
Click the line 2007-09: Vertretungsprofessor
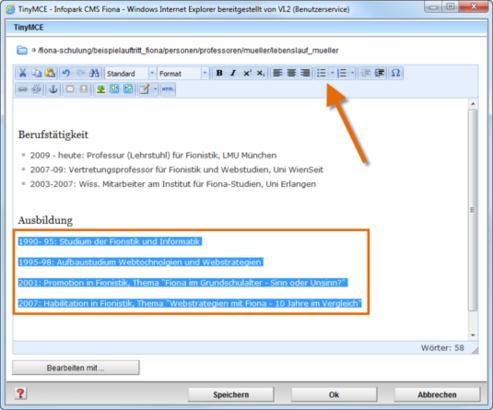pos(177,170)
